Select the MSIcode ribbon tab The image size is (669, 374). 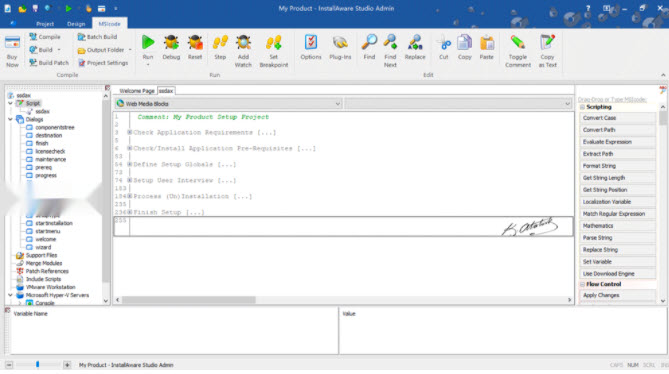click(110, 24)
